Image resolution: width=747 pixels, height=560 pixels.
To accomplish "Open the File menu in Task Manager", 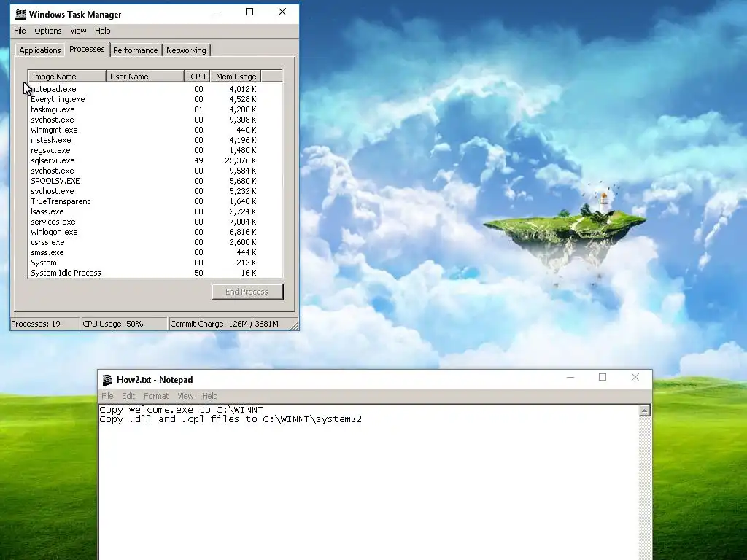I will pyautogui.click(x=20, y=31).
